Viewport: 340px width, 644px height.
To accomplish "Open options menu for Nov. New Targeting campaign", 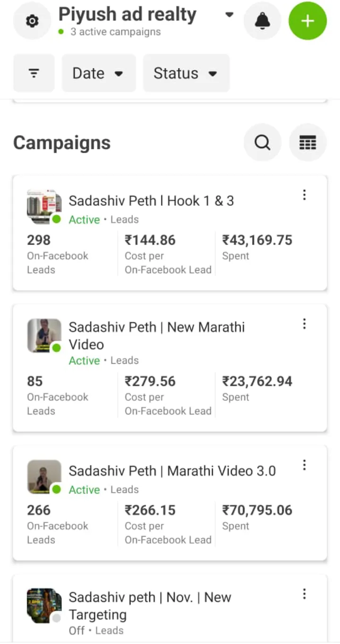I will [x=304, y=594].
